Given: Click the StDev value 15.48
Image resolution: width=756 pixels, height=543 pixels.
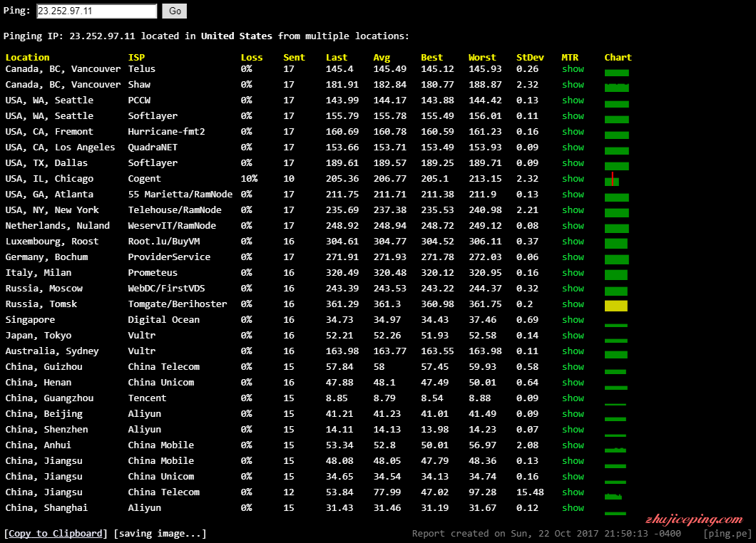Looking at the screenshot, I should (530, 492).
